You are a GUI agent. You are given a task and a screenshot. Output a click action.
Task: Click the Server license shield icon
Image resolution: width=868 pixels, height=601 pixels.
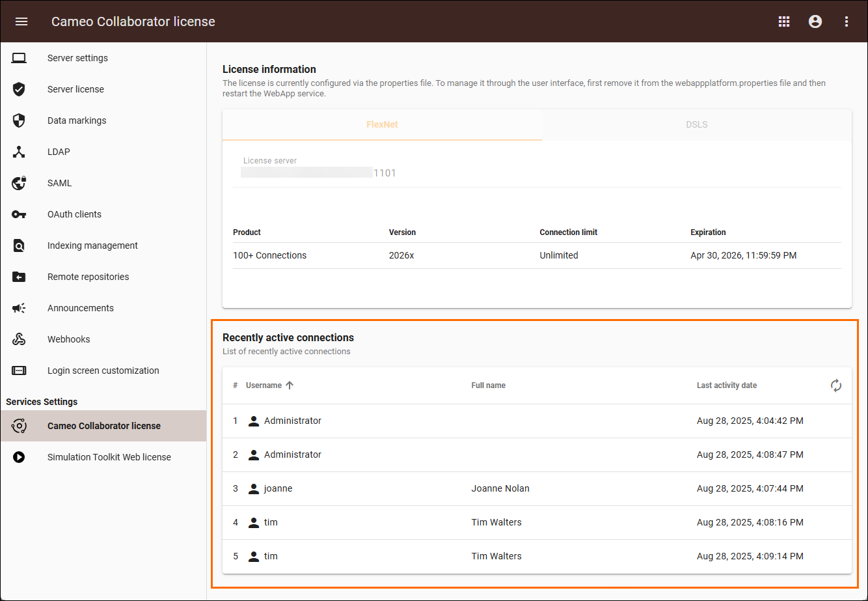(x=19, y=89)
